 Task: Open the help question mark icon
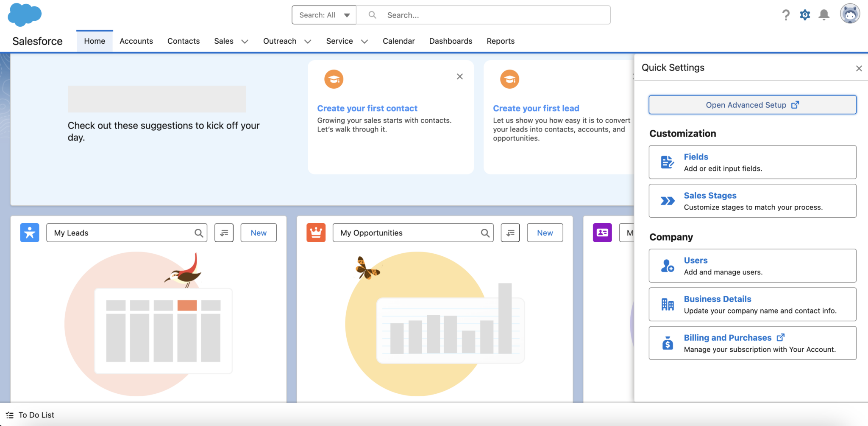[786, 15]
